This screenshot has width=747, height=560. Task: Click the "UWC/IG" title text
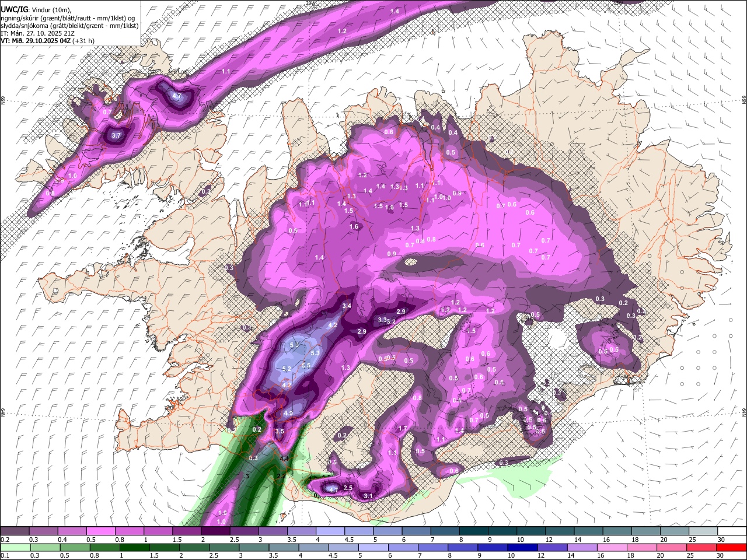(x=13, y=10)
